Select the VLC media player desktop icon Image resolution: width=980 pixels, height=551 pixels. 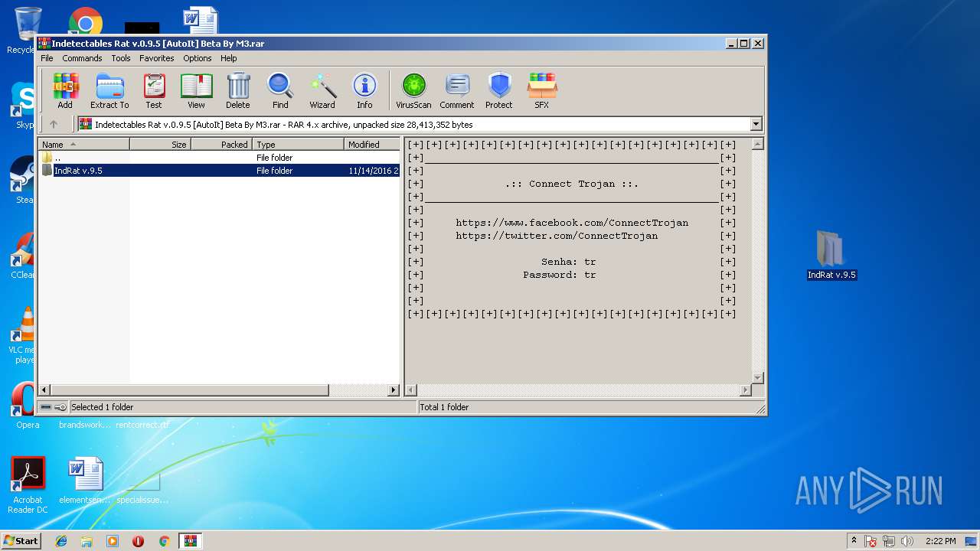[23, 335]
